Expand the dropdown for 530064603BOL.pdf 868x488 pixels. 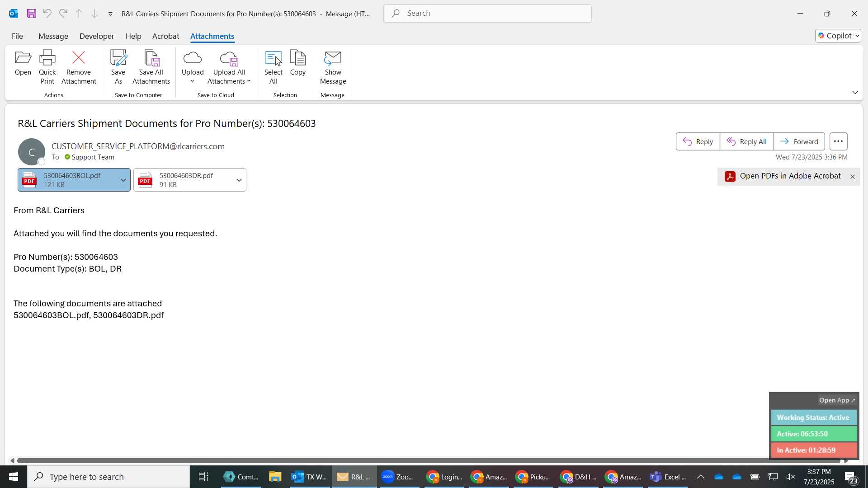(x=123, y=180)
